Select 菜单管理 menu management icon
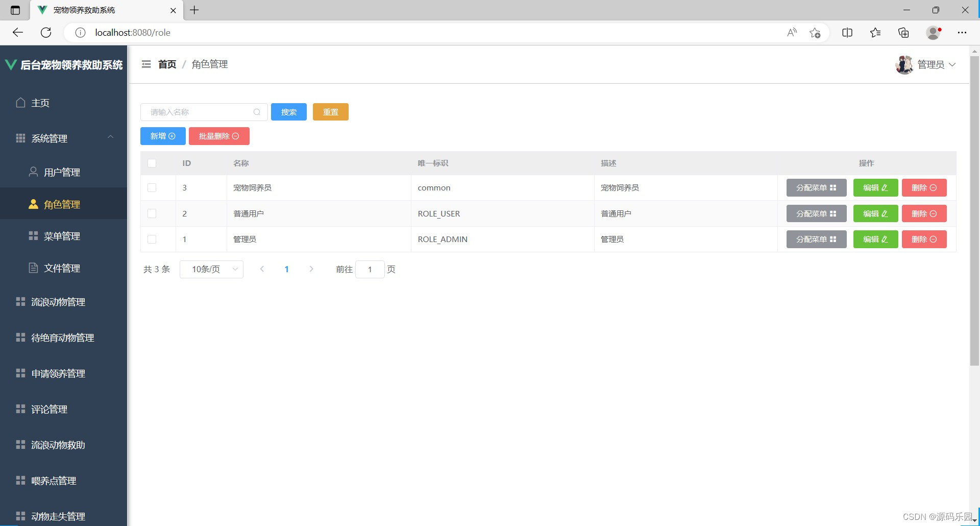 click(33, 235)
